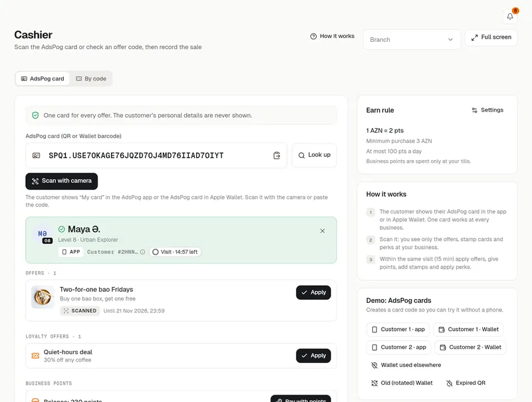Open the notifications bell
Image resolution: width=532 pixels, height=402 pixels.
[x=510, y=16]
